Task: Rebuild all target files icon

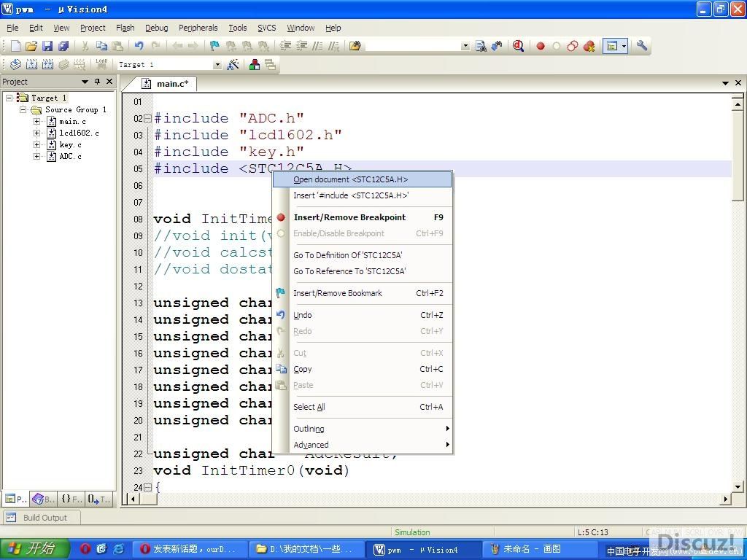Action: point(47,64)
